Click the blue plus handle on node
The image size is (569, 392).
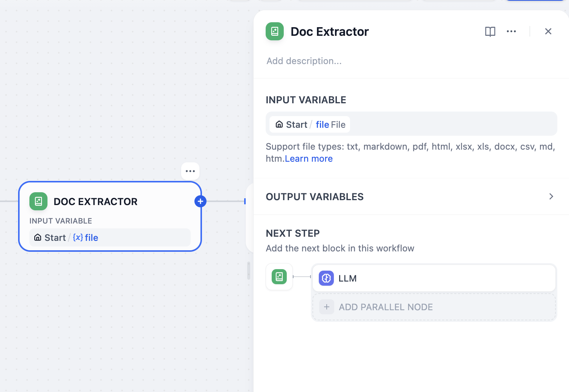pos(200,201)
